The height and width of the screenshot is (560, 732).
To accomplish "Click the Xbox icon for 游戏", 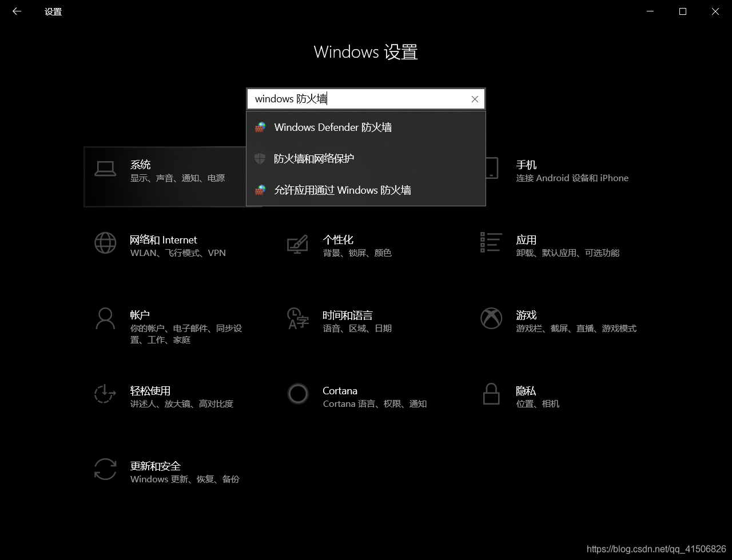I will point(491,318).
